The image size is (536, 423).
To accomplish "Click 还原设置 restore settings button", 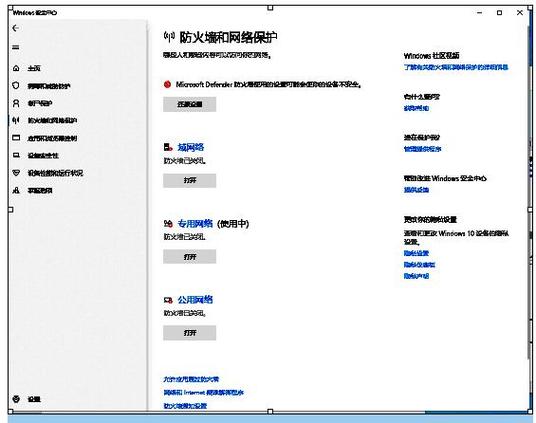I will click(189, 104).
